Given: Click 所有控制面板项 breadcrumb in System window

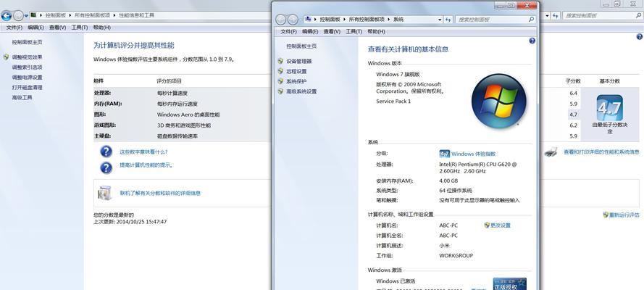Looking at the screenshot, I should pos(367,20).
